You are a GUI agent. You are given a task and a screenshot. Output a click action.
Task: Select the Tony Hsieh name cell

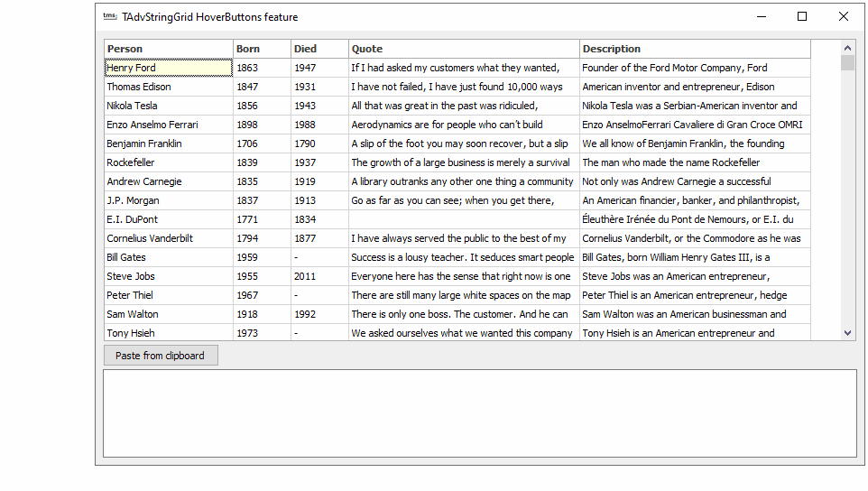tap(169, 333)
